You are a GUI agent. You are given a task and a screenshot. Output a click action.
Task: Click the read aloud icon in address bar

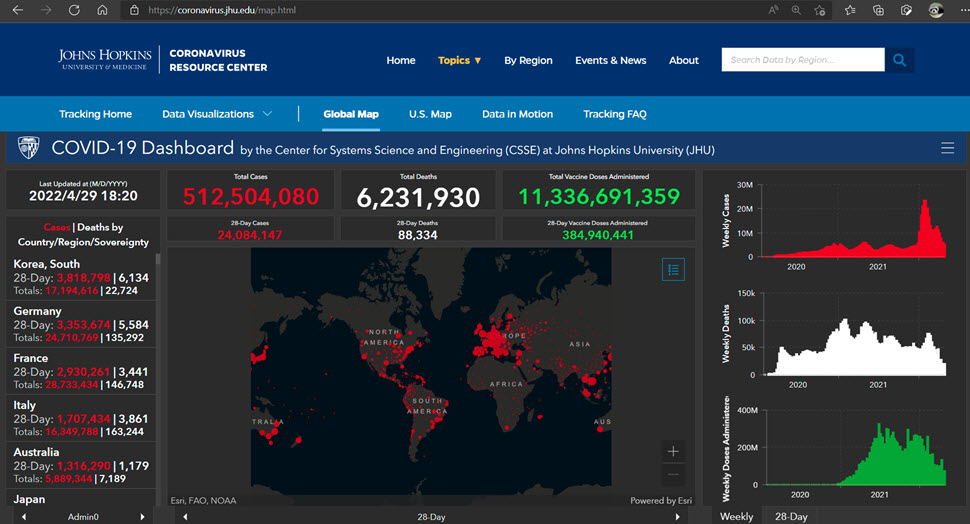coord(773,10)
